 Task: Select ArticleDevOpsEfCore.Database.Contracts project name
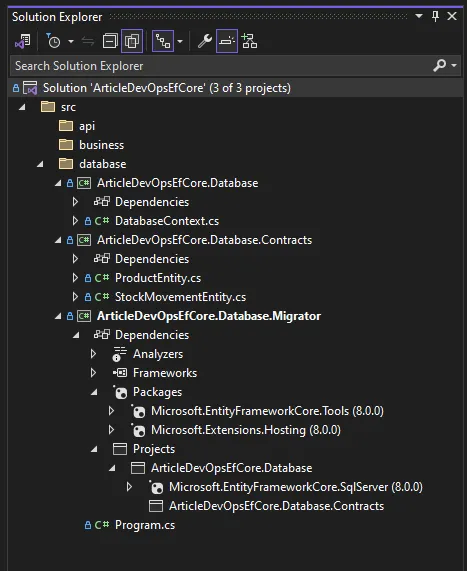(204, 240)
